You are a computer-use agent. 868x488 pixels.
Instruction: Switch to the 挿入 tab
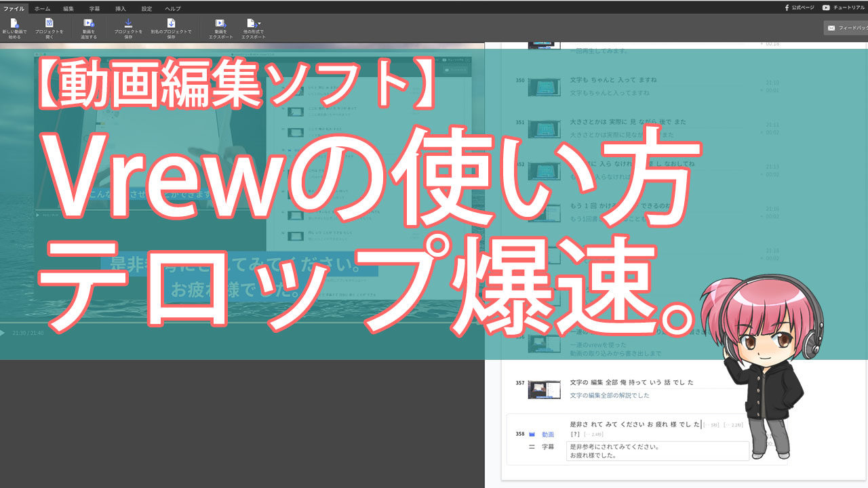pyautogui.click(x=121, y=8)
